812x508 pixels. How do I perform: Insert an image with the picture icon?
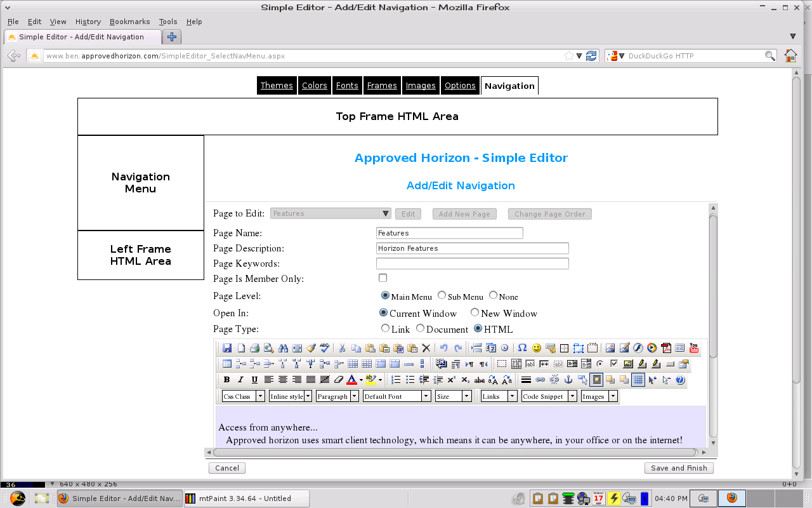pyautogui.click(x=610, y=348)
